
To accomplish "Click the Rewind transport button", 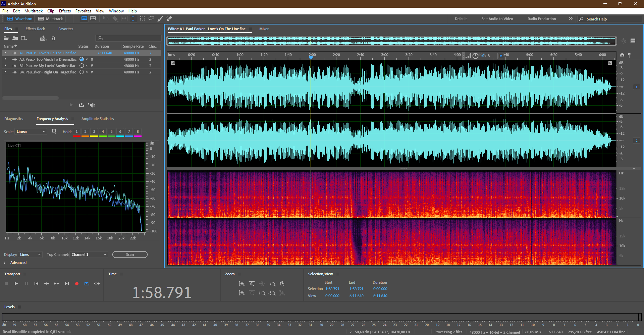I will point(47,284).
